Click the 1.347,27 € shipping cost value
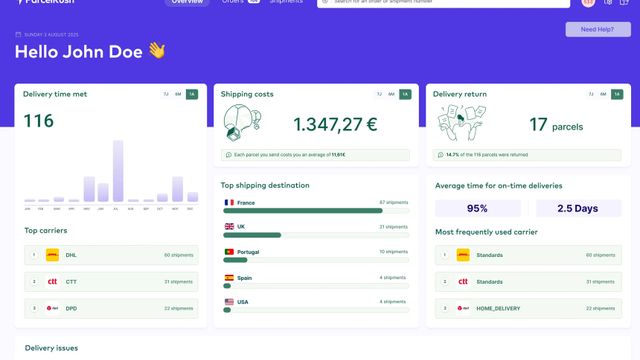 pyautogui.click(x=335, y=124)
